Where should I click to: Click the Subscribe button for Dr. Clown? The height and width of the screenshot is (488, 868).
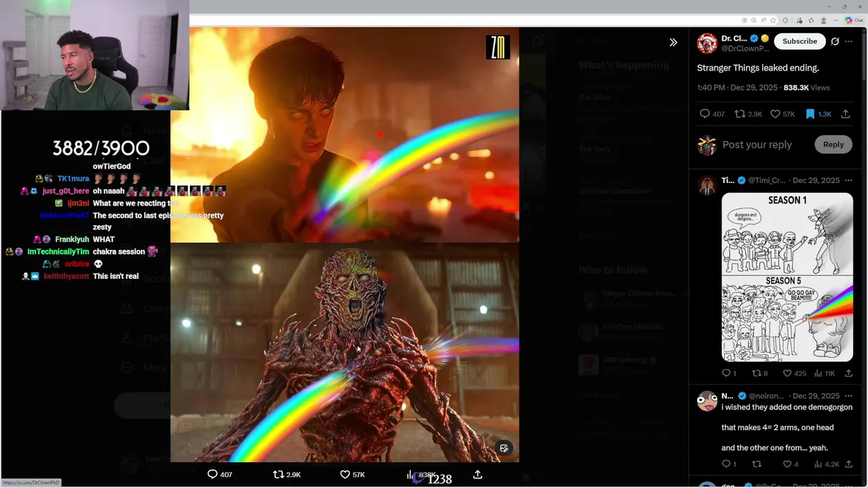point(800,41)
